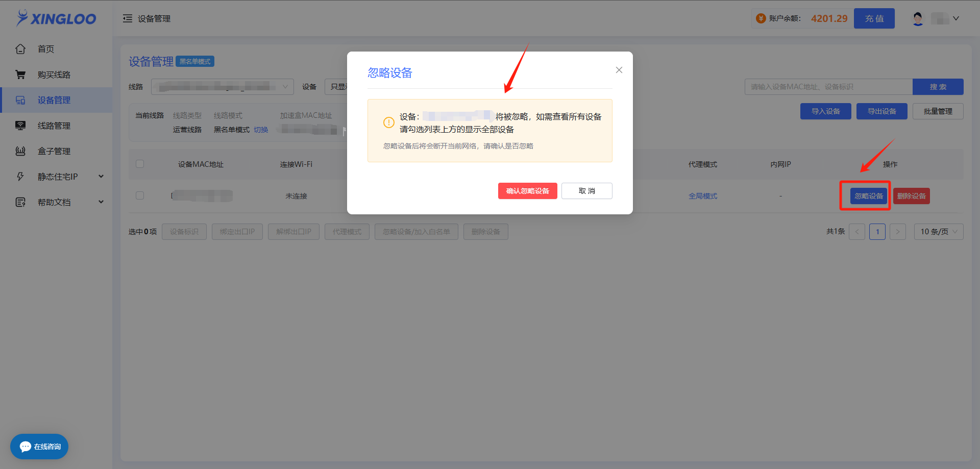Open 线路管理 menu item

point(56,126)
